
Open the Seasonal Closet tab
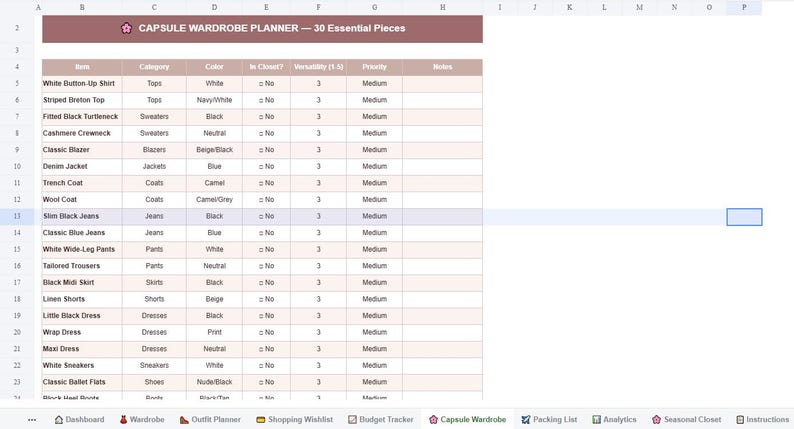tap(687, 419)
